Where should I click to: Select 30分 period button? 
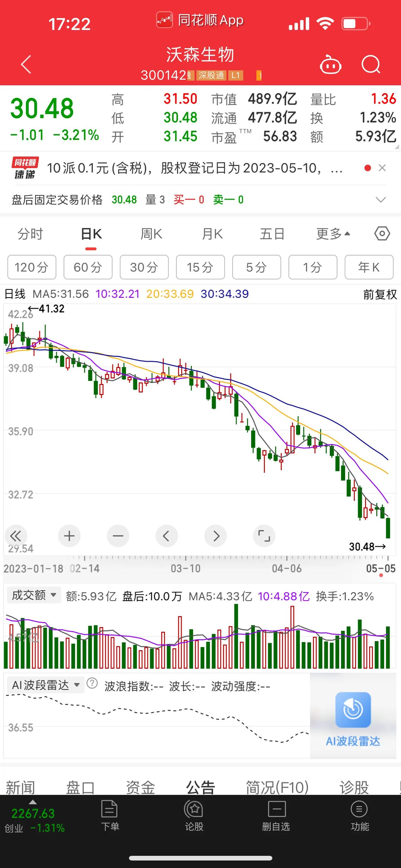pyautogui.click(x=144, y=267)
